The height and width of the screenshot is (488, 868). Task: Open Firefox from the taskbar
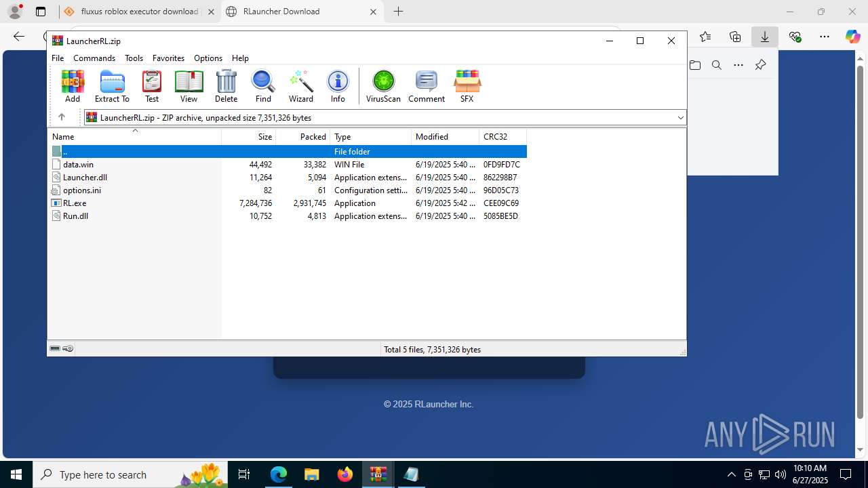[344, 474]
